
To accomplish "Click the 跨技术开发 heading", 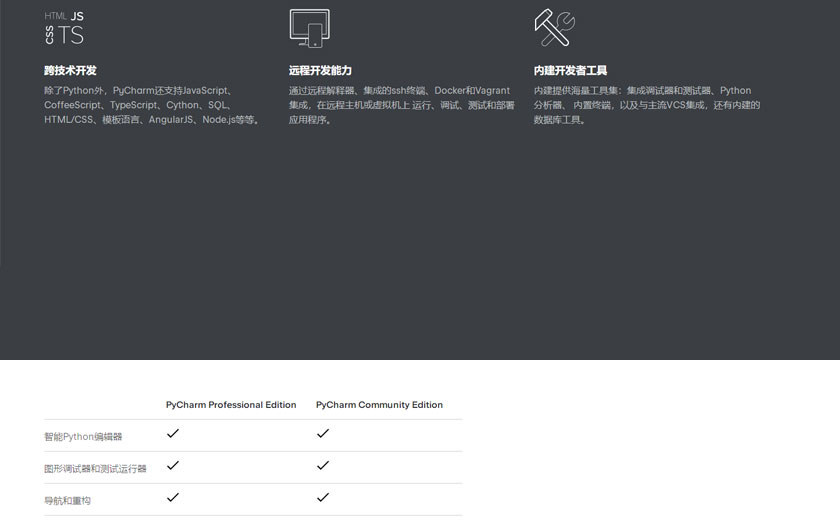I will pos(70,71).
